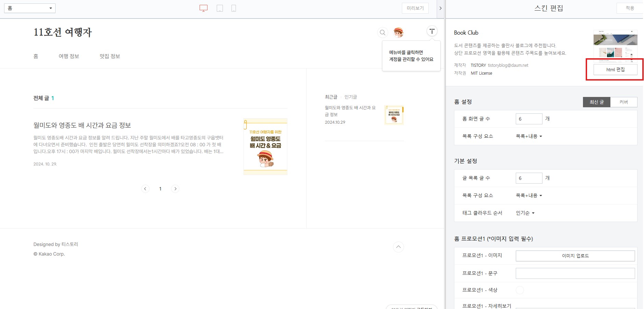Select the 커버 home setting toggle
Image resolution: width=644 pixels, height=309 pixels.
[x=624, y=102]
